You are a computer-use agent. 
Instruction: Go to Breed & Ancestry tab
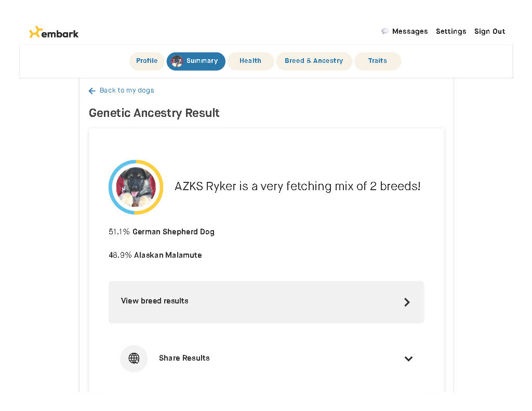click(x=314, y=61)
